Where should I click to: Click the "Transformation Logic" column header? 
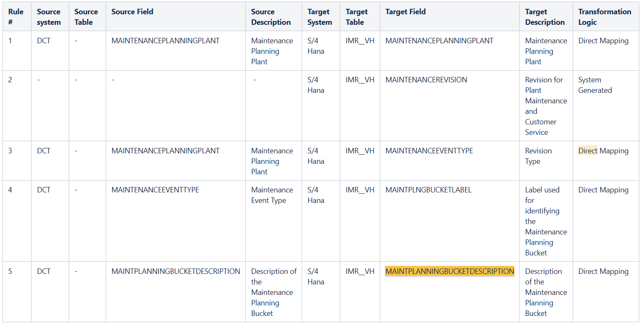click(605, 17)
